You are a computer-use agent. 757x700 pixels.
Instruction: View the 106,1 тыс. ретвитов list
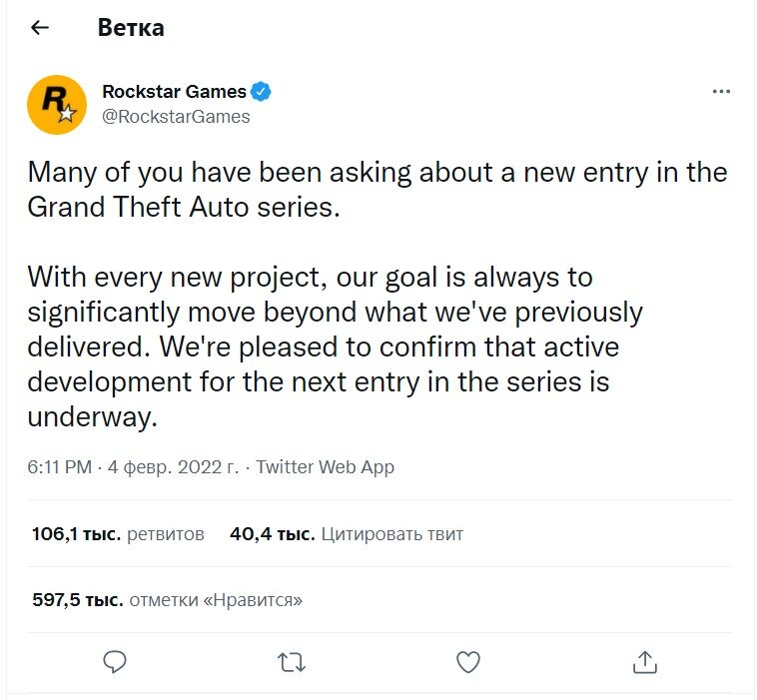click(x=118, y=534)
